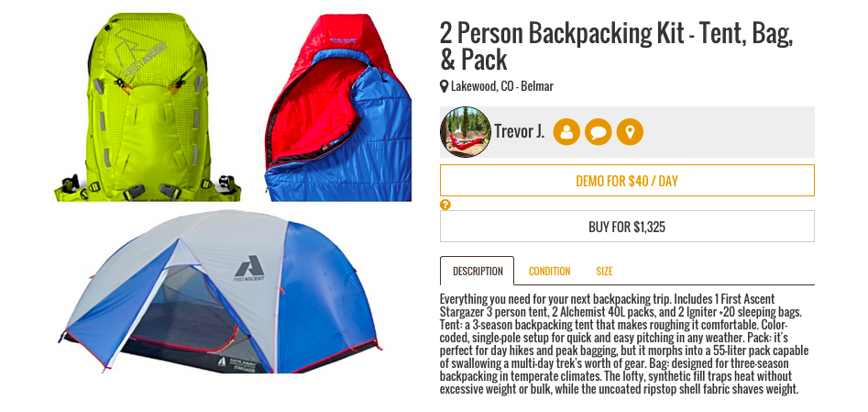Click the orange question mark help icon

click(x=445, y=205)
